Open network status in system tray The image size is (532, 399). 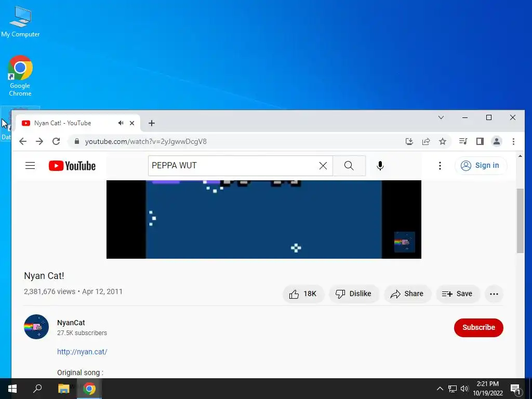click(x=453, y=389)
